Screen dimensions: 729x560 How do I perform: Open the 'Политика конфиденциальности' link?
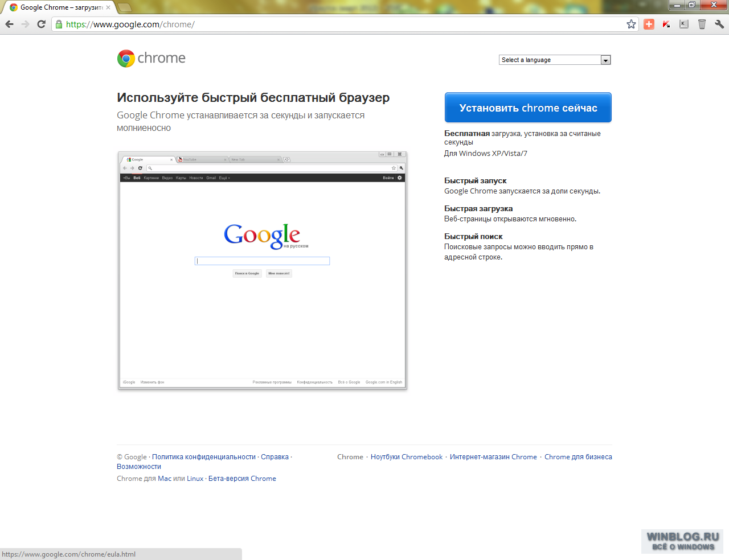click(204, 457)
